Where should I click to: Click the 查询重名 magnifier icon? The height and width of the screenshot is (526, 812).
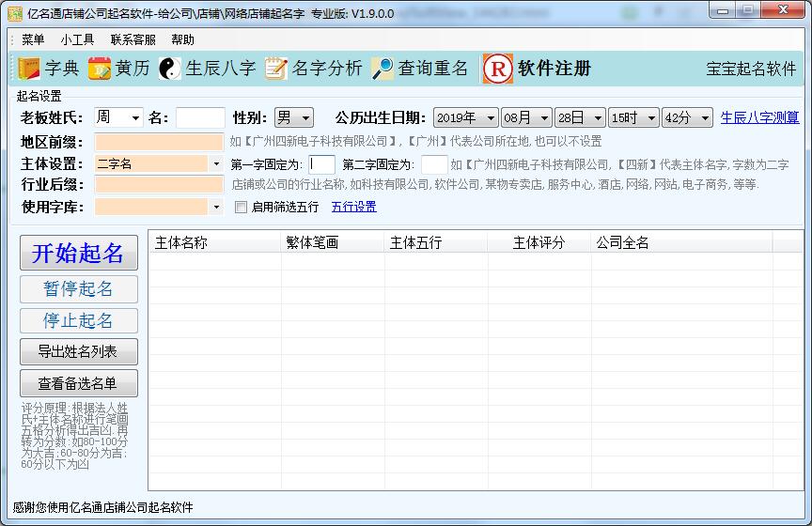coord(383,69)
